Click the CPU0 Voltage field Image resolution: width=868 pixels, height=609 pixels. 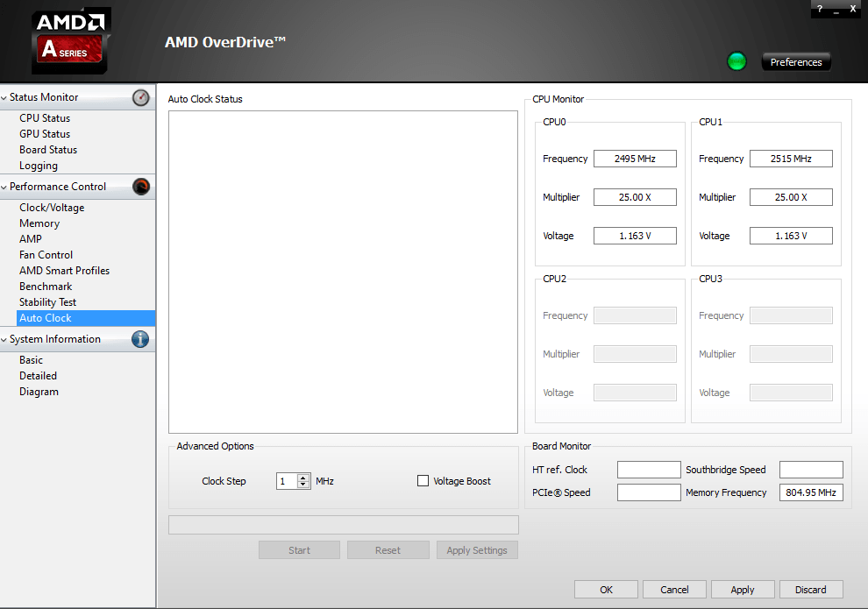tap(635, 236)
